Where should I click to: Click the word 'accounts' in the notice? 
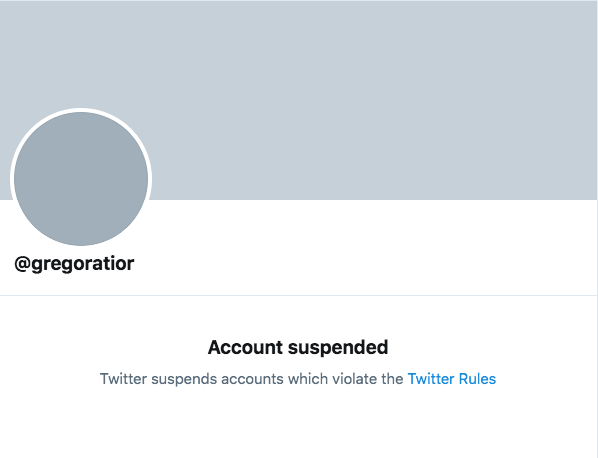point(252,379)
